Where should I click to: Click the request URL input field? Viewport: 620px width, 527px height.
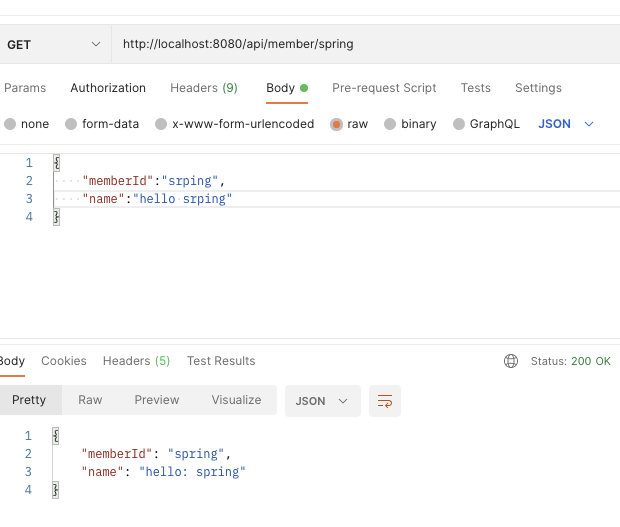[366, 44]
